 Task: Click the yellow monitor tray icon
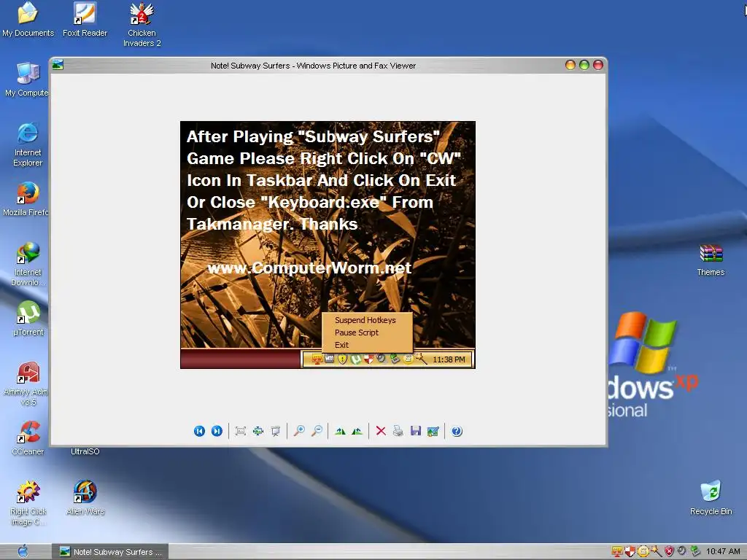pyautogui.click(x=617, y=552)
